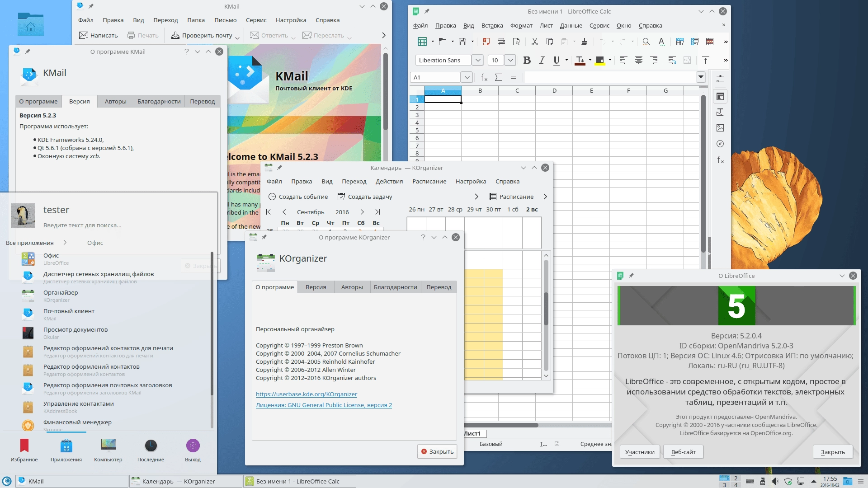Toggle Underline formatting in Calc
Screen dimensions: 868x488
coord(557,60)
